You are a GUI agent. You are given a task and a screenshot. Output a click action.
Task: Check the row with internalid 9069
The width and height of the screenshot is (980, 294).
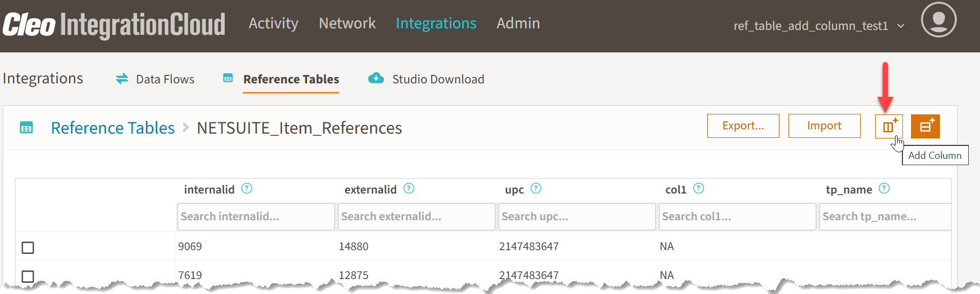(28, 247)
